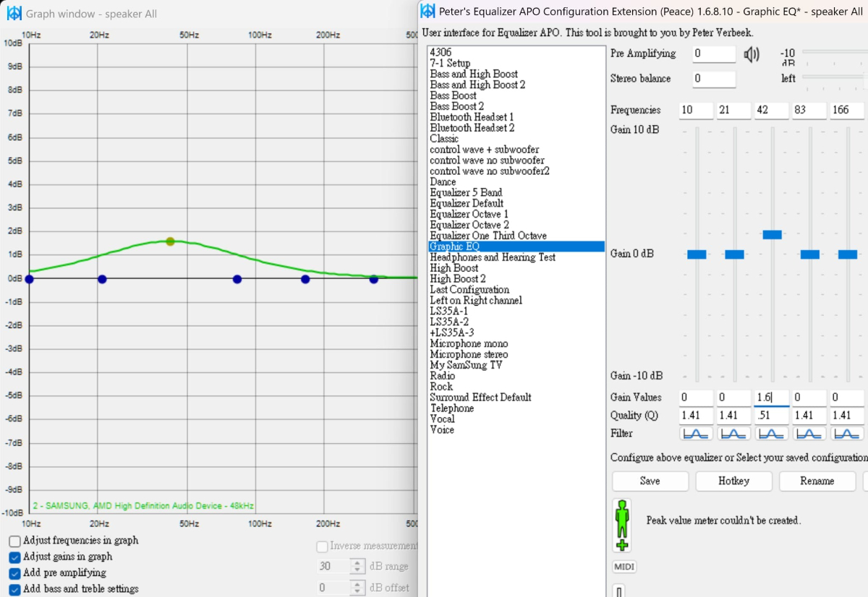Screen dimensions: 868x597
Task: Click the Rename button
Action: click(817, 481)
